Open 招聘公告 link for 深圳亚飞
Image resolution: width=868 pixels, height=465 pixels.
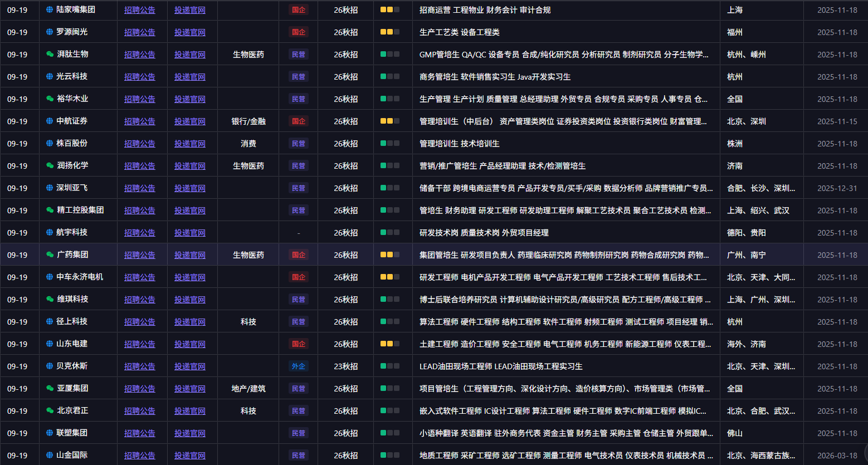pos(140,188)
